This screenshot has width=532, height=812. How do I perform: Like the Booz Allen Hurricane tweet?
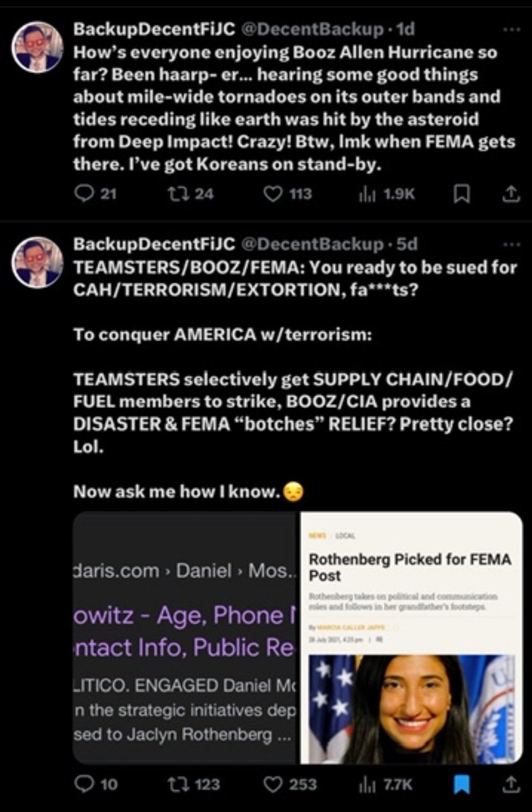click(x=273, y=194)
